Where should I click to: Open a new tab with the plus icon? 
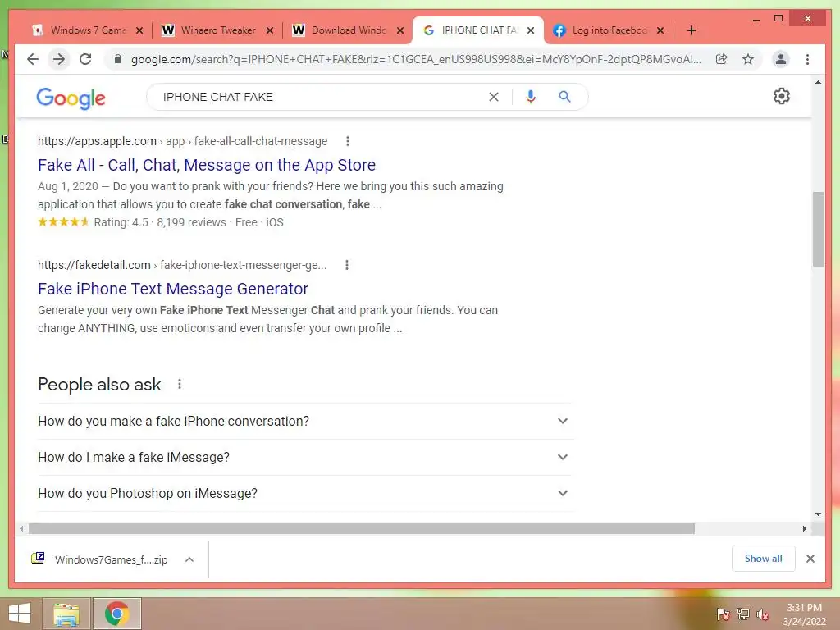(691, 30)
